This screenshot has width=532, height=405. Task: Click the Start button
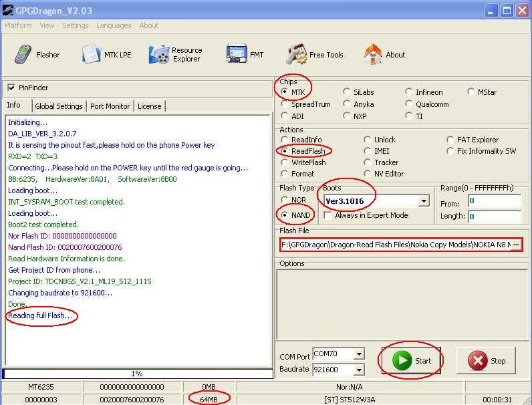(411, 361)
